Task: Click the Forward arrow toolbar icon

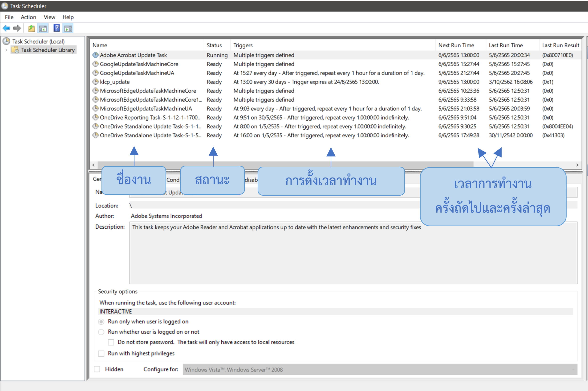Action: click(x=17, y=28)
